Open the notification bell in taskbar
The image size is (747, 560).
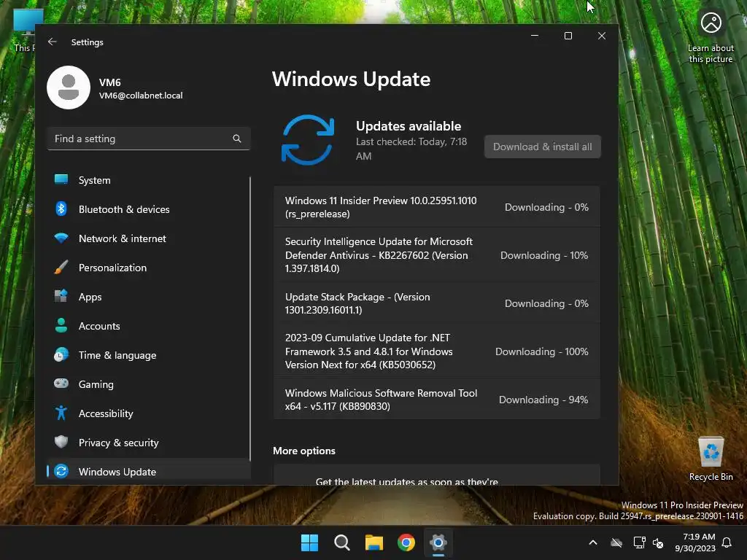(727, 542)
